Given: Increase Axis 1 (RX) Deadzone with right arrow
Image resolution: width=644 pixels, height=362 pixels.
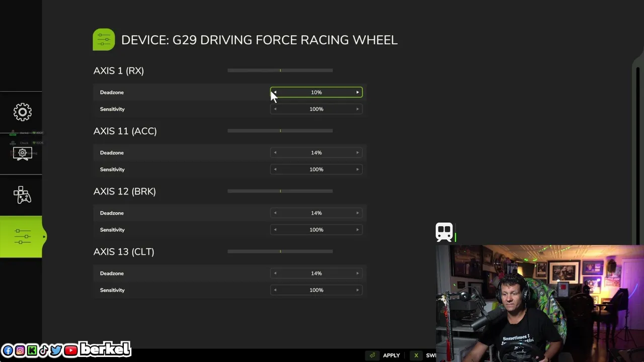Looking at the screenshot, I should point(358,93).
